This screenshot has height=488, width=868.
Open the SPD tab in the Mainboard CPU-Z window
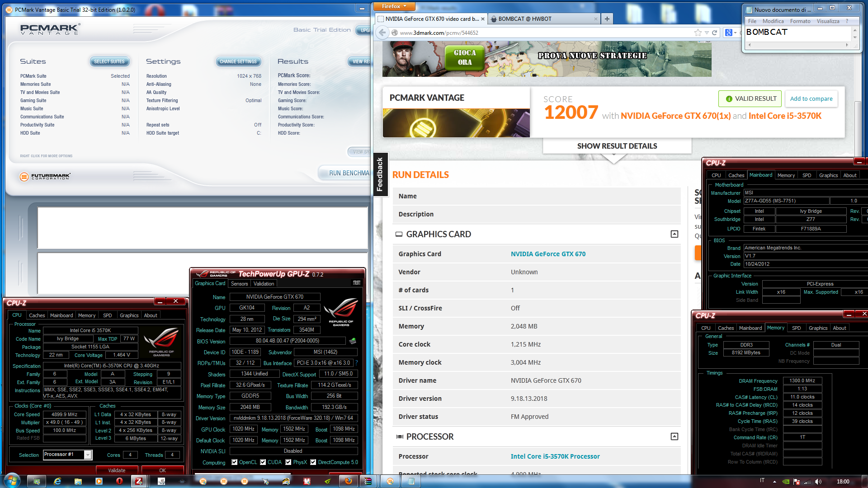click(807, 175)
